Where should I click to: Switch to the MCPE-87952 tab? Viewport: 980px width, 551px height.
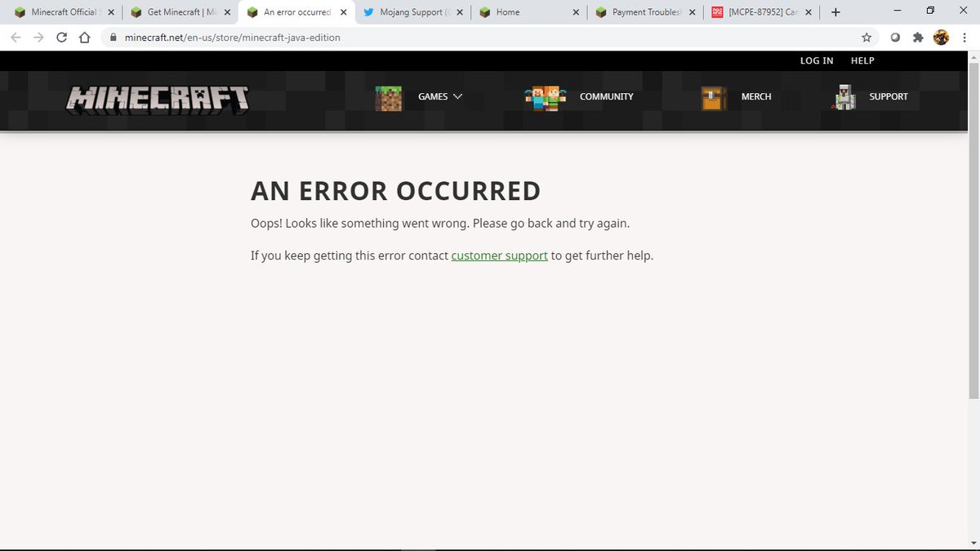(x=762, y=12)
